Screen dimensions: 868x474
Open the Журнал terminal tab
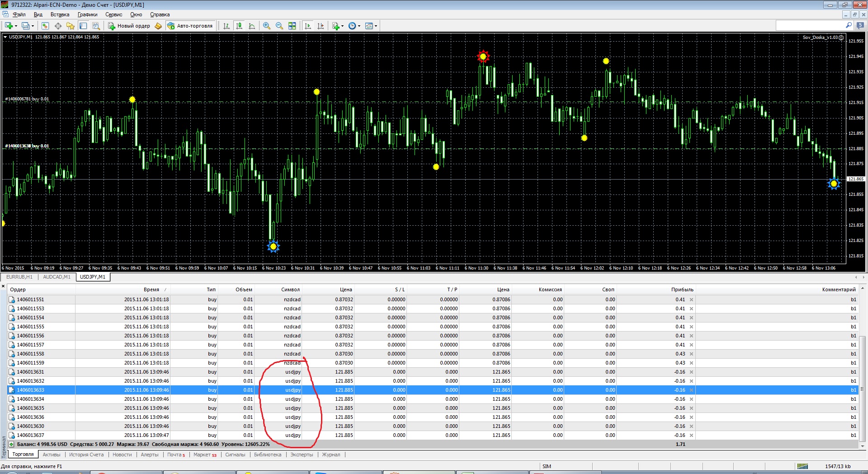pyautogui.click(x=331, y=455)
